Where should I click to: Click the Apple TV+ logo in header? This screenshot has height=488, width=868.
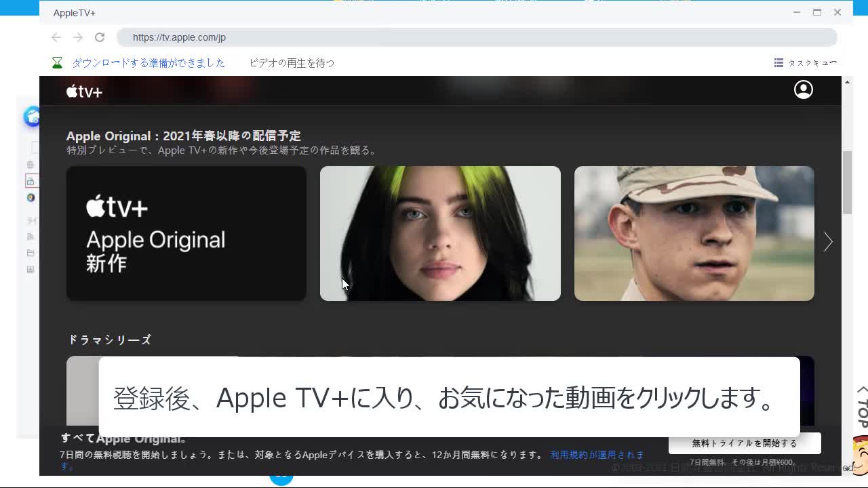(84, 91)
